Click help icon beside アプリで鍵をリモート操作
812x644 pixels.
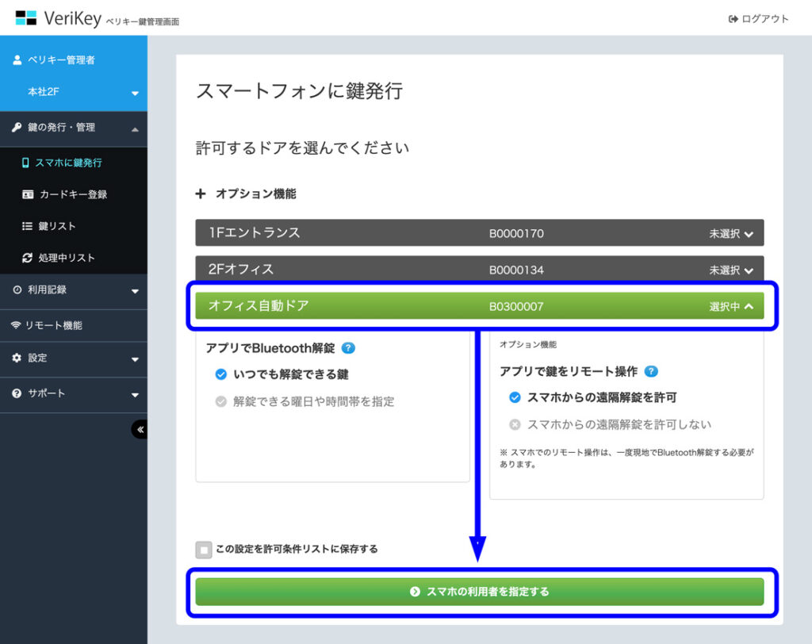(651, 371)
